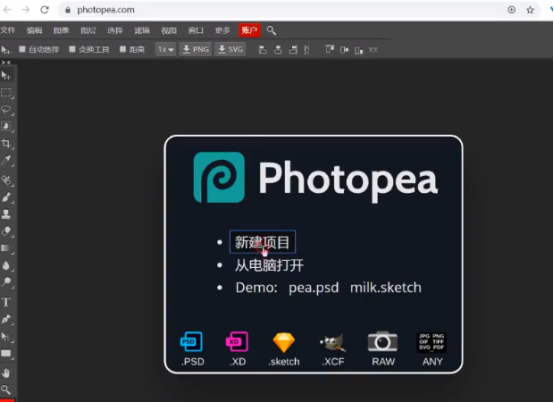The width and height of the screenshot is (554, 403).
Task: Toggle the 距离 checkbox
Action: [x=123, y=49]
